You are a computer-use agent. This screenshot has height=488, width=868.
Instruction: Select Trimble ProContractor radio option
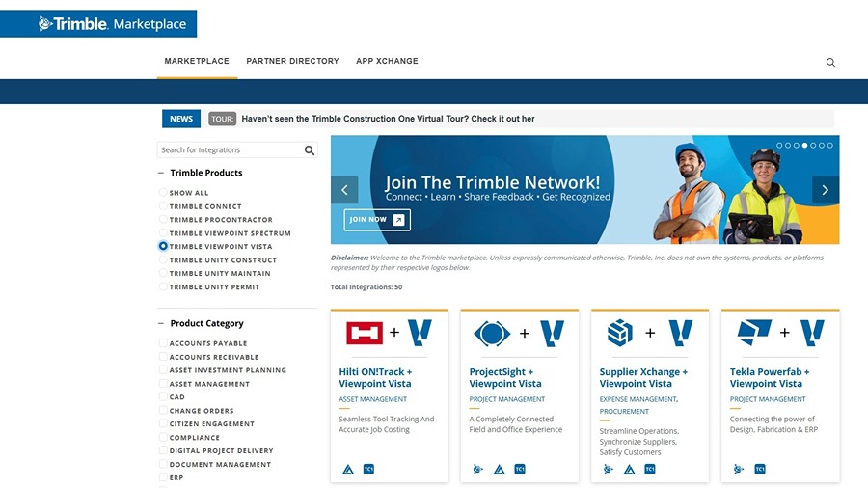[x=163, y=219]
